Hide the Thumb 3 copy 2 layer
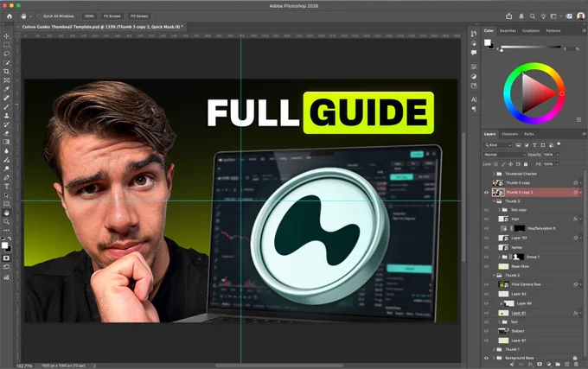 [486, 192]
